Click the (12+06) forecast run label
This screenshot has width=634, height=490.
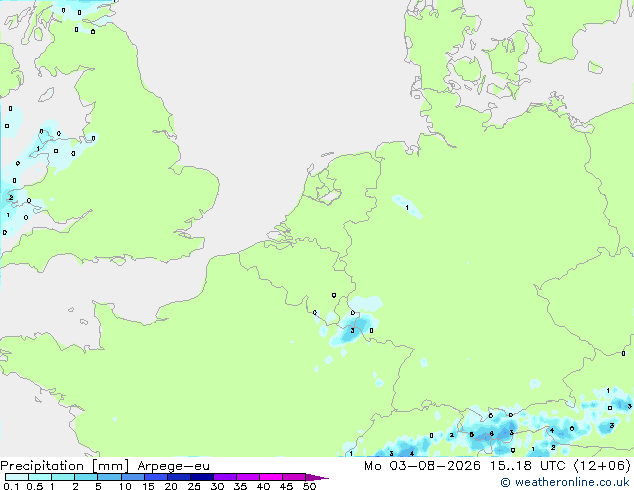602,465
